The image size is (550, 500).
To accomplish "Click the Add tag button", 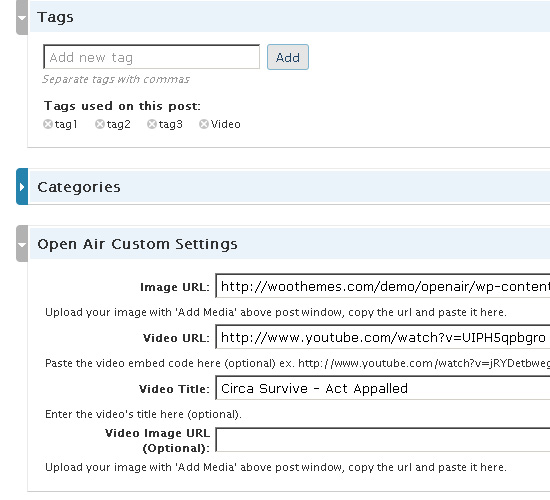I will [x=288, y=57].
